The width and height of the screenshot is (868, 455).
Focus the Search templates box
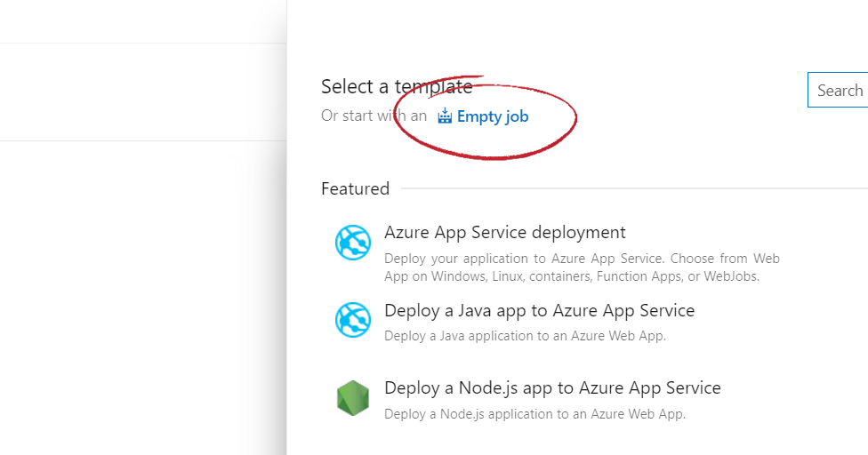[x=840, y=91]
